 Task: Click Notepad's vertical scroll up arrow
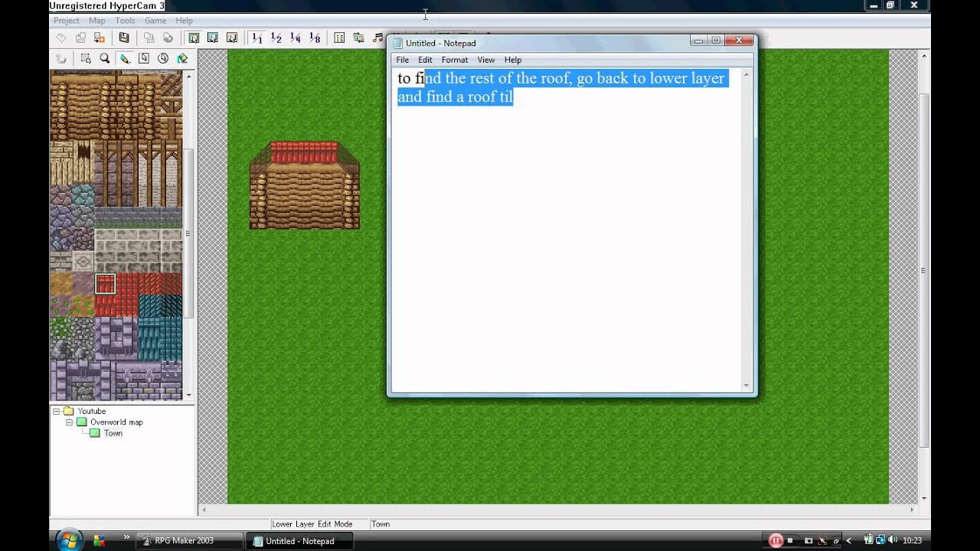click(x=746, y=74)
